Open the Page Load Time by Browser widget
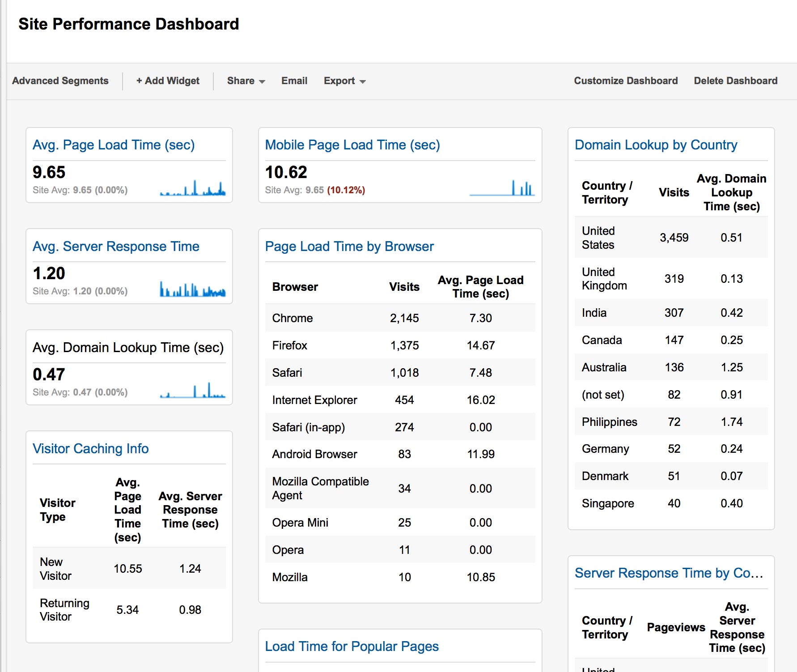The height and width of the screenshot is (672, 797). click(x=349, y=247)
